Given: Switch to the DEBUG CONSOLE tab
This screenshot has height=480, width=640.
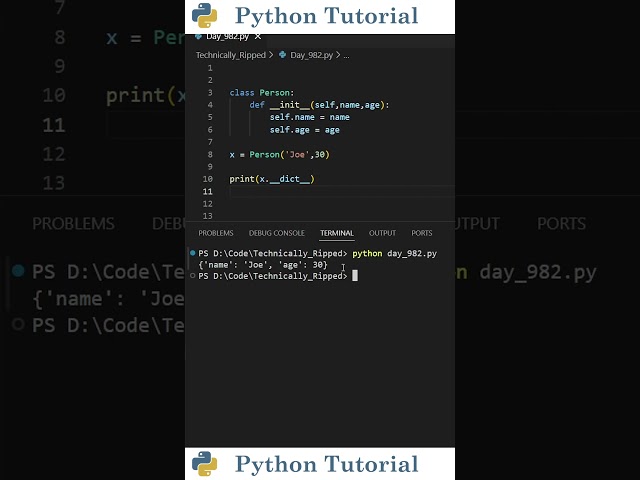Looking at the screenshot, I should click(x=277, y=233).
